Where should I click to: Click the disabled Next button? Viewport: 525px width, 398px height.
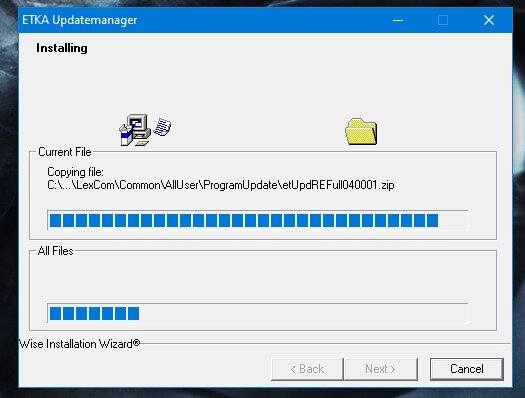click(381, 369)
